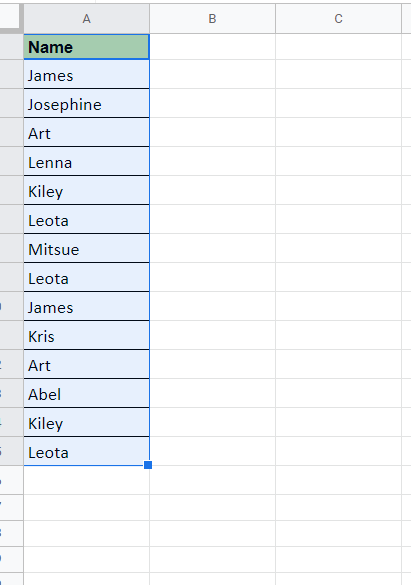Select the first Kiley cell
Viewport: 411px width, 585px height.
[87, 190]
